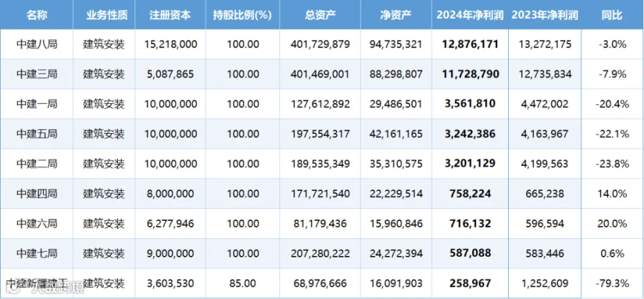644x299 pixels.
Task: Click the 2024年净利润 column header
Action: (x=470, y=15)
